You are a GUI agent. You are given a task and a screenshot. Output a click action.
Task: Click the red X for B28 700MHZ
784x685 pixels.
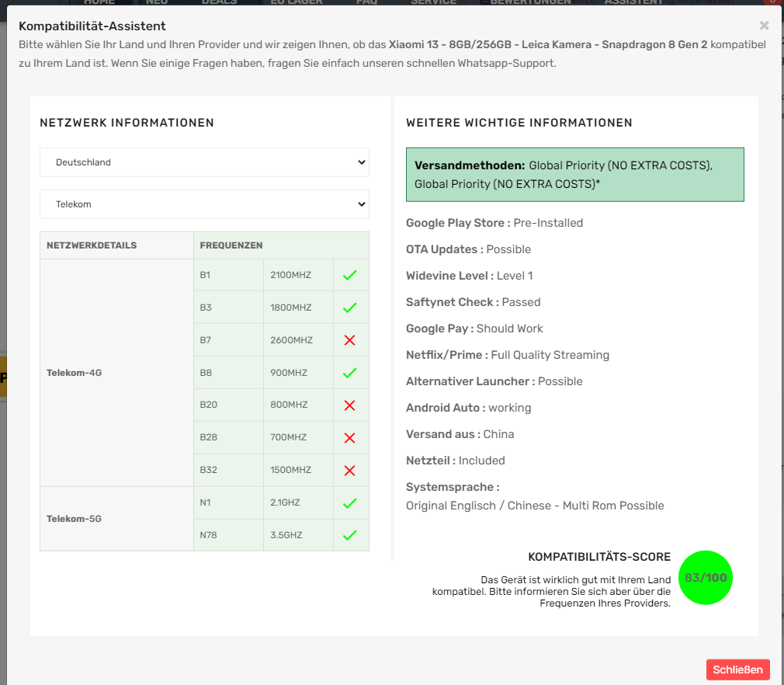pyautogui.click(x=349, y=438)
